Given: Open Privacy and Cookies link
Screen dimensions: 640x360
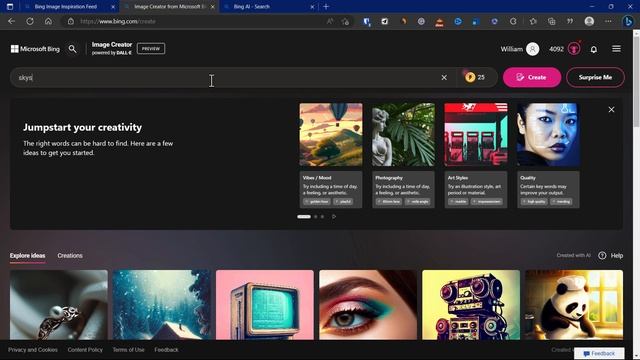Looking at the screenshot, I should click(x=33, y=350).
